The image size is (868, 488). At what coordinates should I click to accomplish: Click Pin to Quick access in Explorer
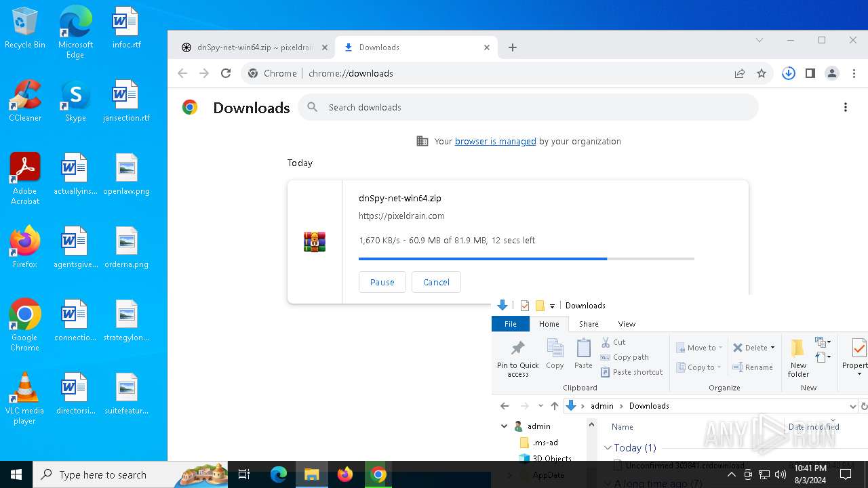point(518,359)
